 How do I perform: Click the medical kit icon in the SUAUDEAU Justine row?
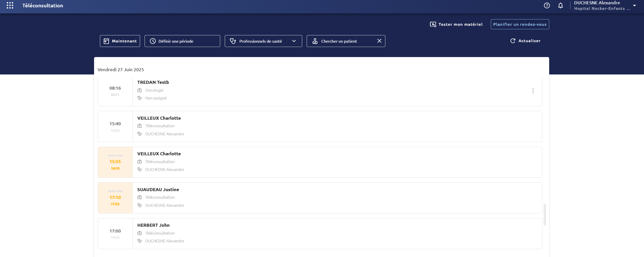tap(140, 197)
